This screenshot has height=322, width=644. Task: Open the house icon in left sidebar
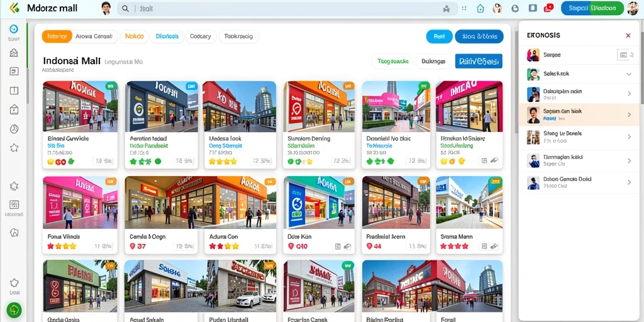point(14,53)
